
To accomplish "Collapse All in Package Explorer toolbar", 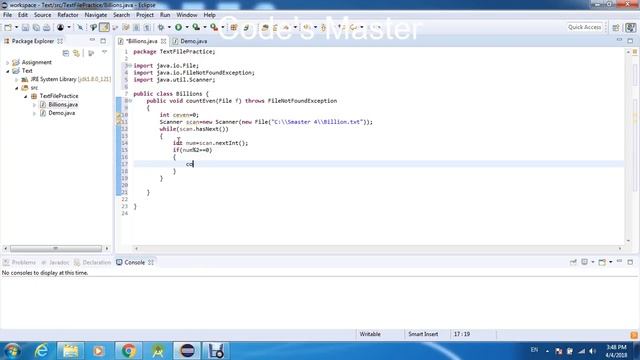I will click(x=66, y=53).
